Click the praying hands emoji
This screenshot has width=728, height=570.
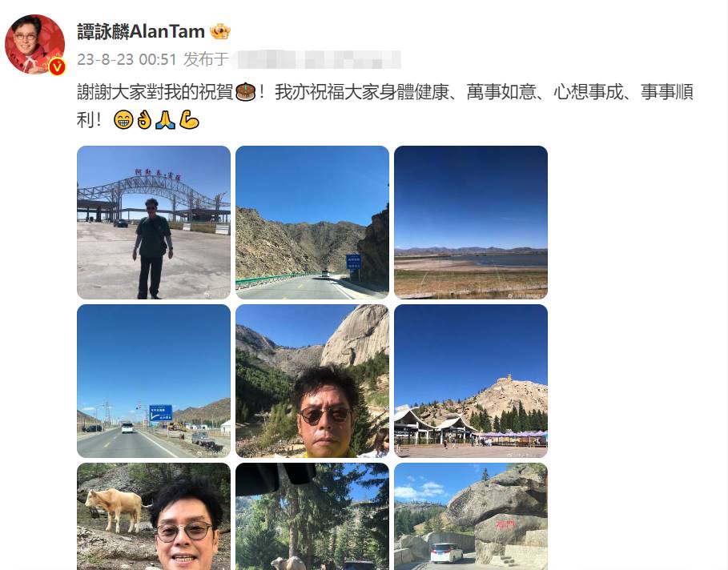pos(165,120)
